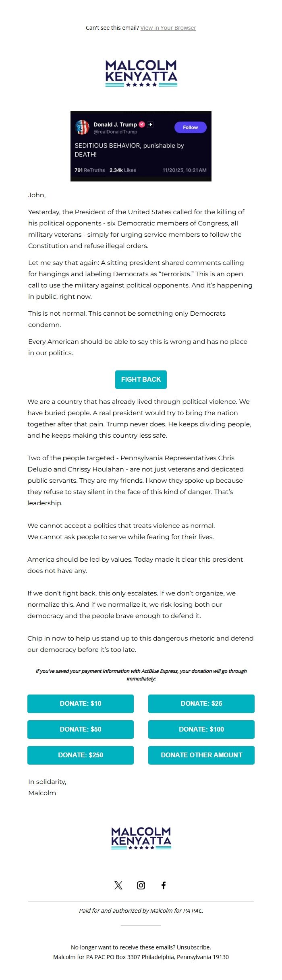Pick DONATE OTHER AMOUNT

pyautogui.click(x=201, y=755)
